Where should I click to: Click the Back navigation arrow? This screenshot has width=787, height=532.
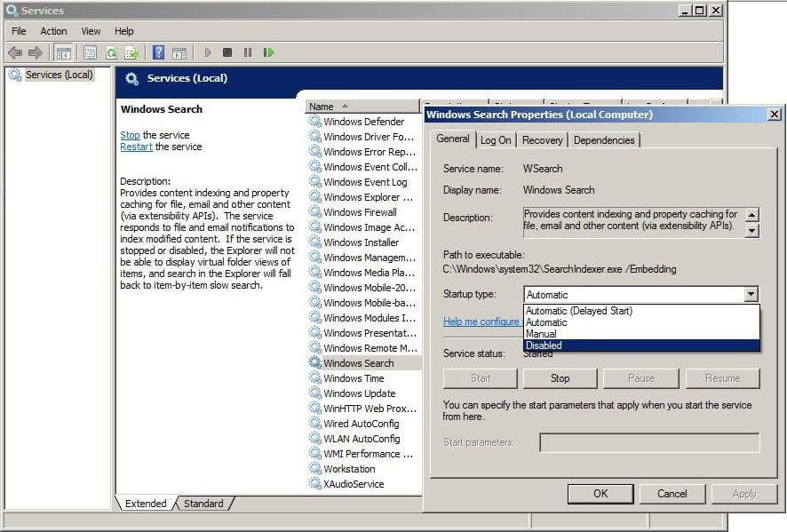point(14,52)
